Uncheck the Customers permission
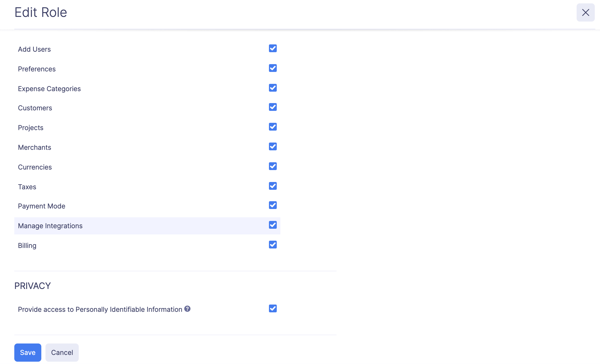The width and height of the screenshot is (600, 364). click(273, 107)
